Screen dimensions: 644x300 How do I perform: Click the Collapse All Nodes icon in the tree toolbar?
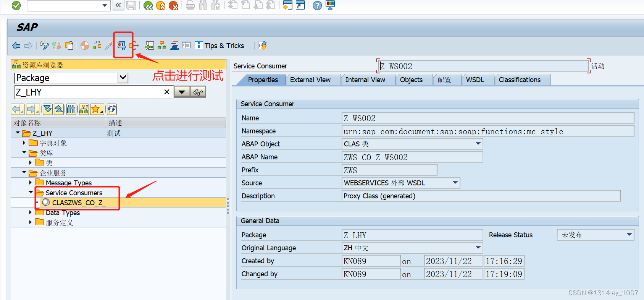[59, 109]
